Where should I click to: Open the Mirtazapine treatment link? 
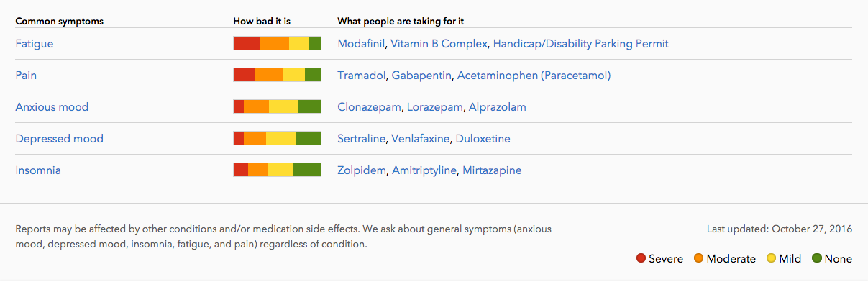pos(492,170)
